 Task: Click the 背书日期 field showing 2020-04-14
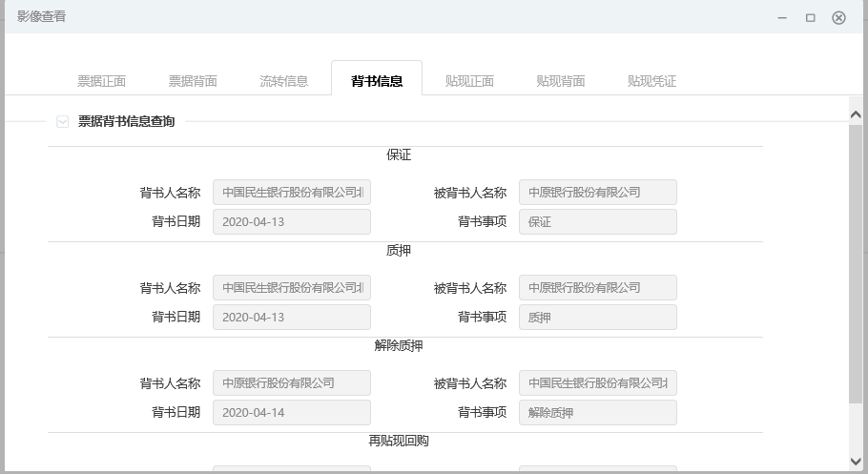[292, 413]
